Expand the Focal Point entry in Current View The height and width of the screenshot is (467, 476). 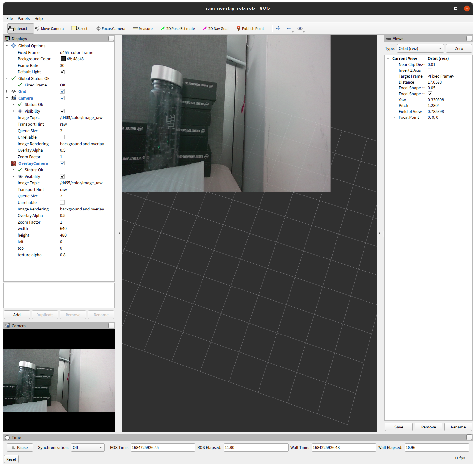pyautogui.click(x=394, y=117)
